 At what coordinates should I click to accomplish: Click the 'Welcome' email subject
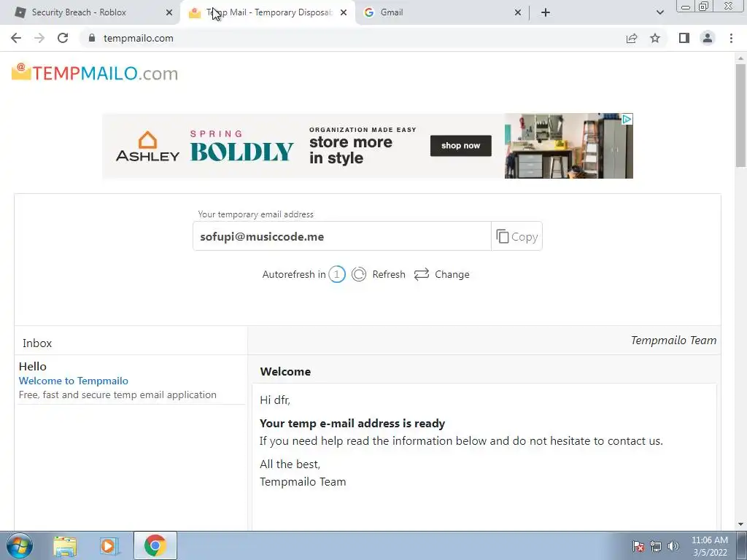click(x=285, y=371)
